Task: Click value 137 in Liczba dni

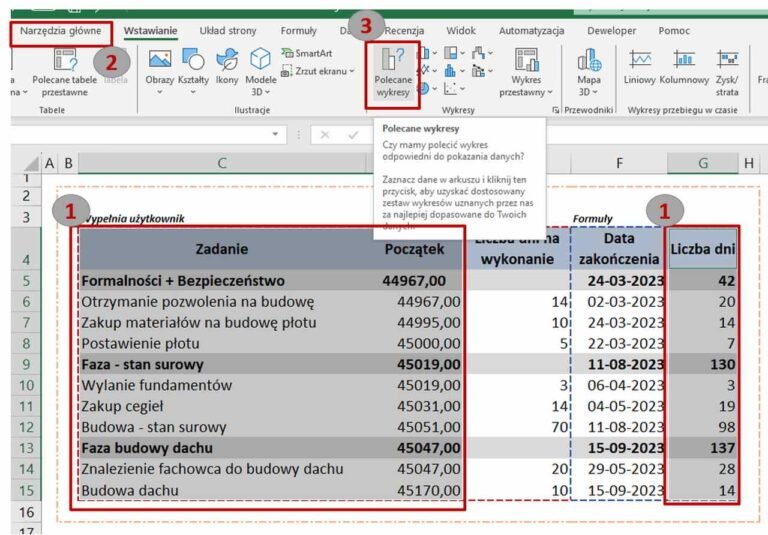Action: pyautogui.click(x=703, y=448)
